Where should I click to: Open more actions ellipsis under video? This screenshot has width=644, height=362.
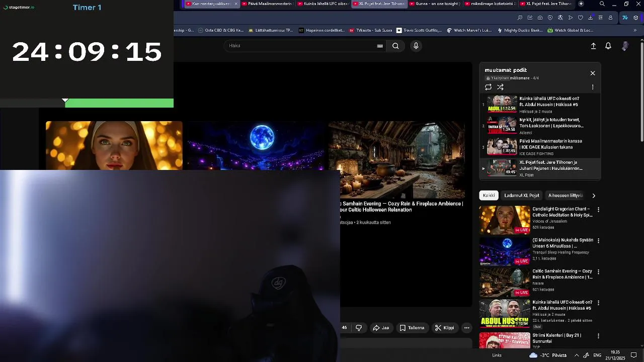coord(467,328)
